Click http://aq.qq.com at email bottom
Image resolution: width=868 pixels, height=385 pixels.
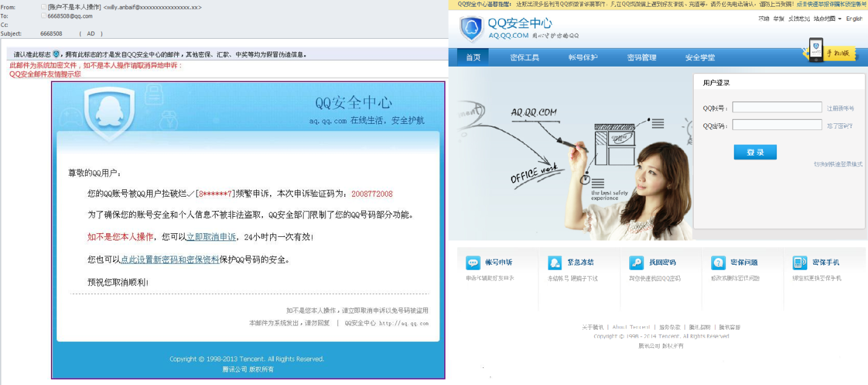point(404,323)
